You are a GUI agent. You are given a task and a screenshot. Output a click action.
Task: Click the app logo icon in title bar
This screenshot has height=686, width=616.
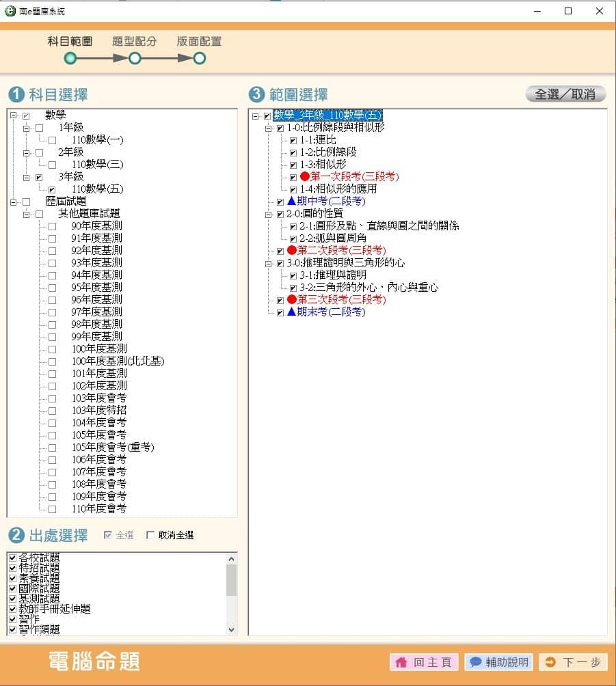tap(10, 11)
